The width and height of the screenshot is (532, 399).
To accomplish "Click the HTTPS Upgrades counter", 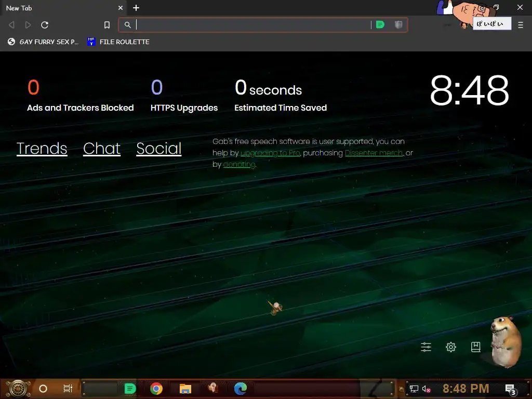I will point(184,96).
